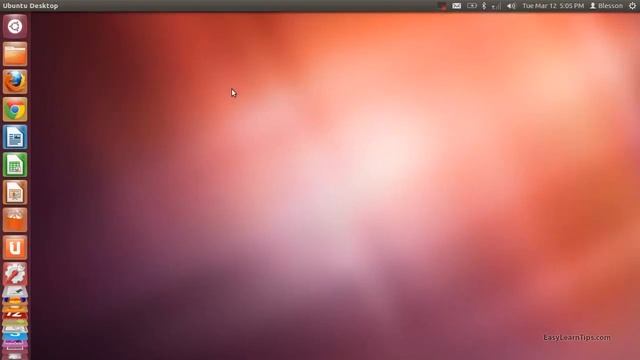Open the power gear session menu

[633, 6]
